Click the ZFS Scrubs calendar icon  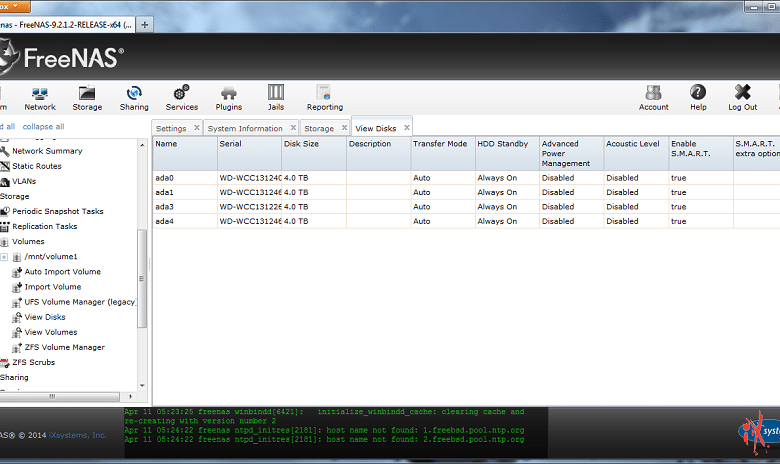5,363
